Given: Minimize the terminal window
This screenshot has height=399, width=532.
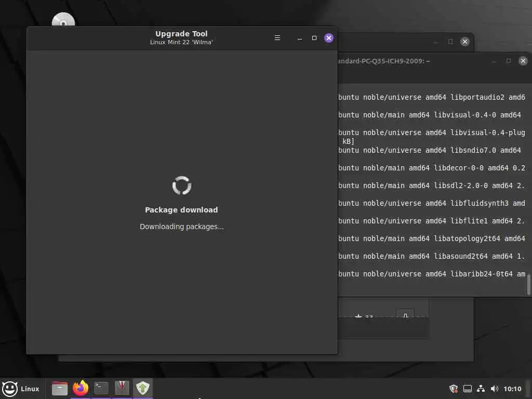Looking at the screenshot, I should [494, 61].
